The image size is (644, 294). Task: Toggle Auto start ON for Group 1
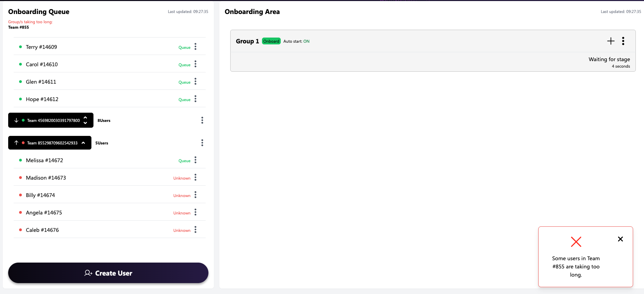(x=306, y=41)
